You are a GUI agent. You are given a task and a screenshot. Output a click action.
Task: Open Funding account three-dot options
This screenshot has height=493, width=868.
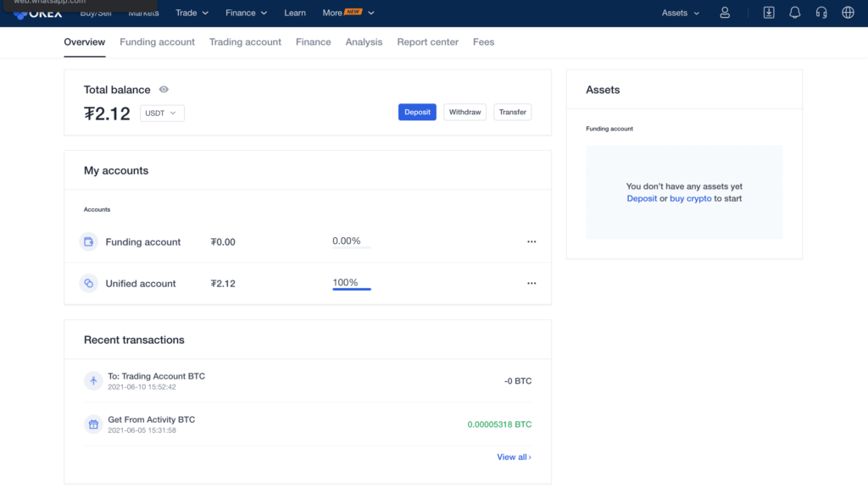click(x=531, y=242)
